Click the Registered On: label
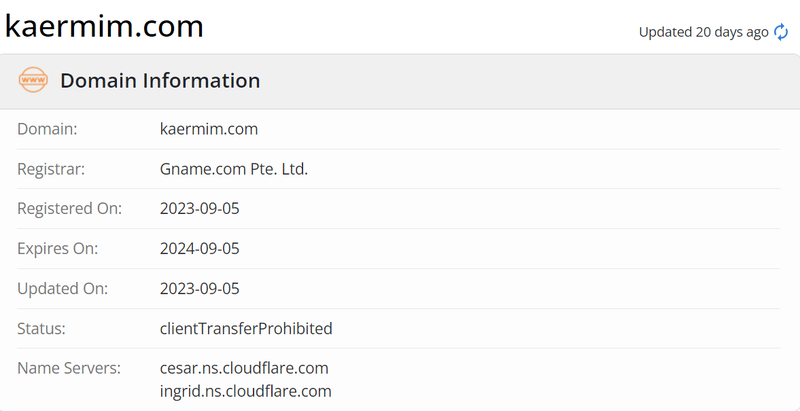This screenshot has height=411, width=800. tap(70, 209)
